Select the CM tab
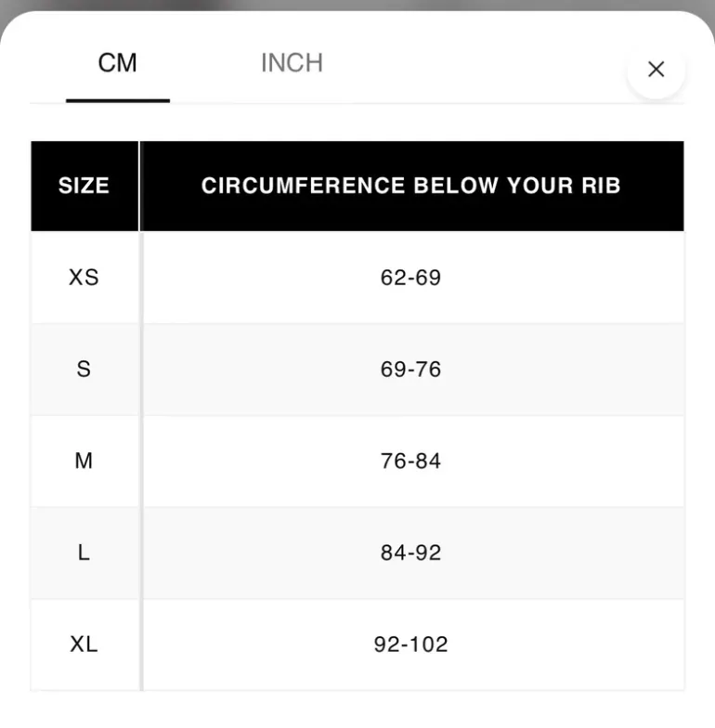 tap(117, 63)
